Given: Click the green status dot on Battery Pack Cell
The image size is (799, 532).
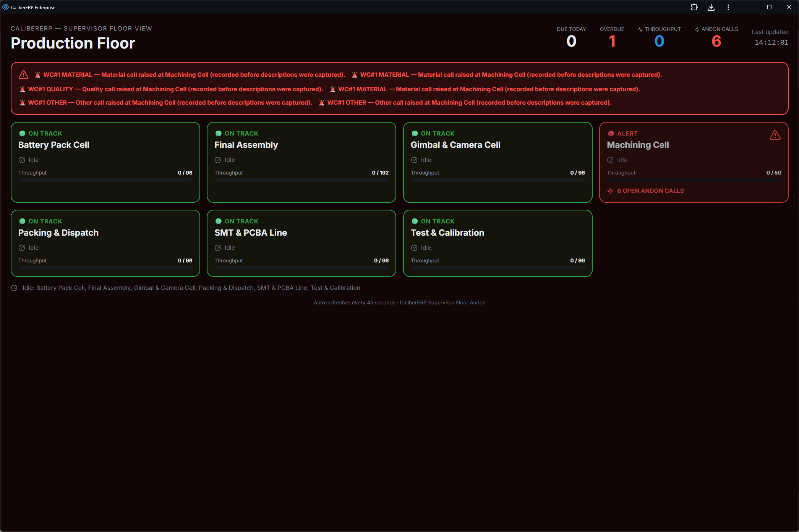Looking at the screenshot, I should (22, 134).
